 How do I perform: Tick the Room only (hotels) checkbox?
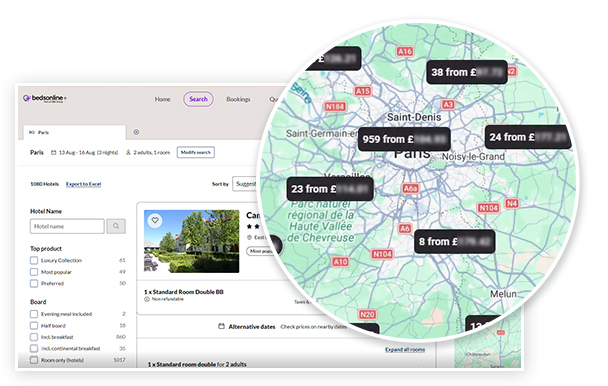pos(34,360)
